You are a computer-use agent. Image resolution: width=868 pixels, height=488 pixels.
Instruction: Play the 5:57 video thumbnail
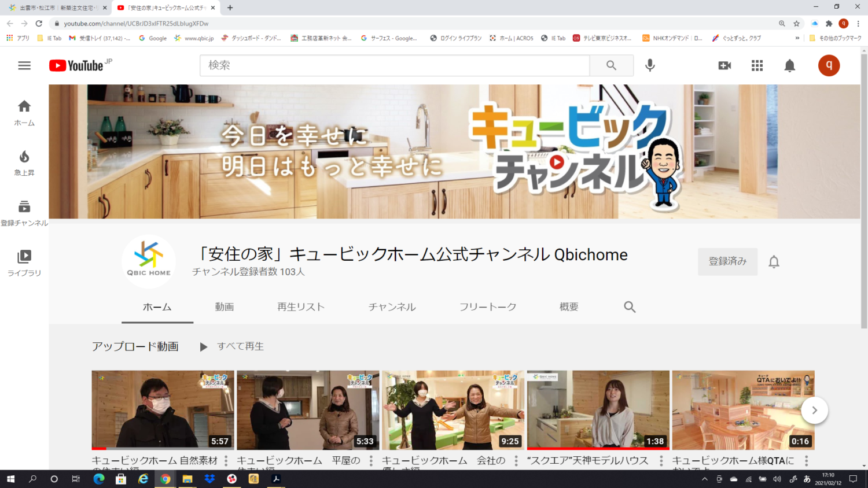pyautogui.click(x=163, y=410)
